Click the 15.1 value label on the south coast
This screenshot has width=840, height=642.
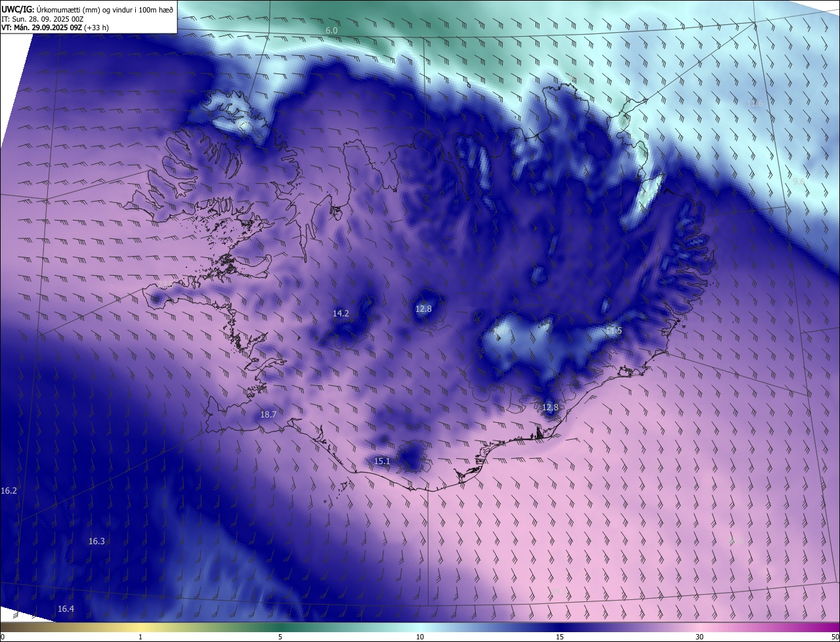(382, 461)
